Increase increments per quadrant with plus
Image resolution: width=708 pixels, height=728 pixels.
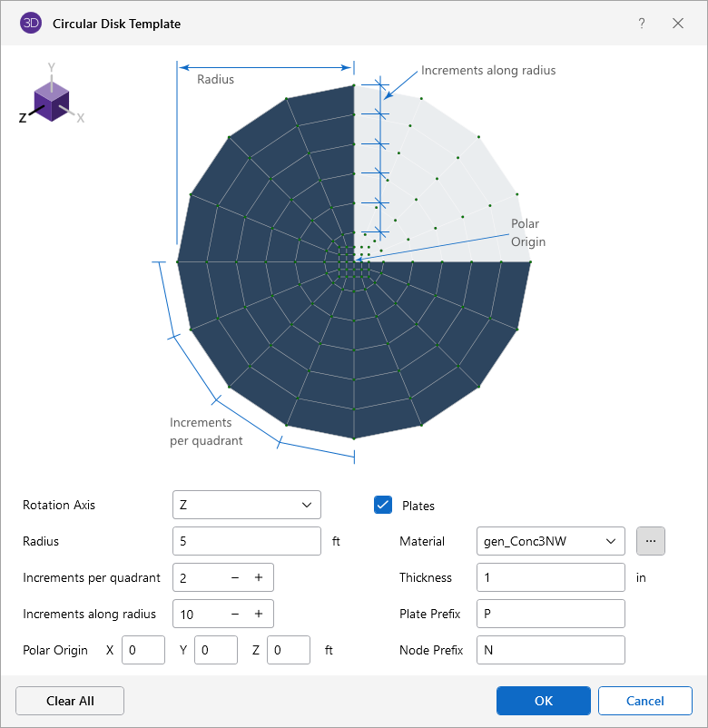pos(259,577)
